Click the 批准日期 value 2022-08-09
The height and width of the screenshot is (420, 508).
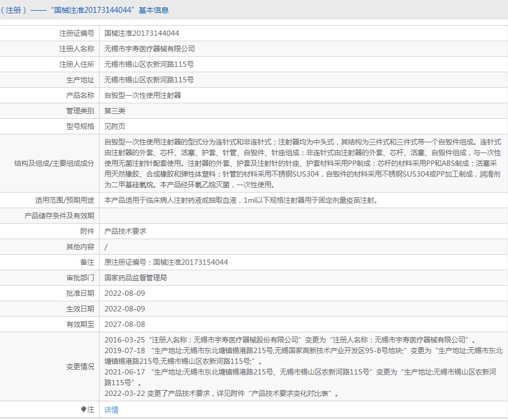pyautogui.click(x=124, y=293)
